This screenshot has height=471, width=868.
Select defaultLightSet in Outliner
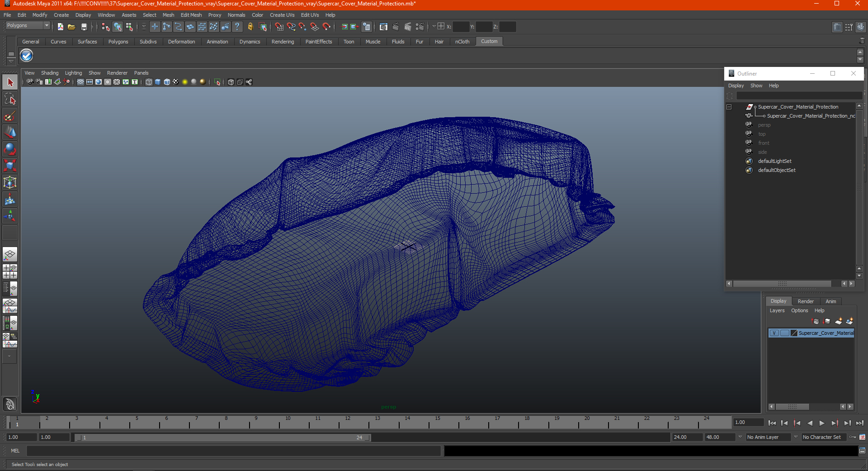774,161
